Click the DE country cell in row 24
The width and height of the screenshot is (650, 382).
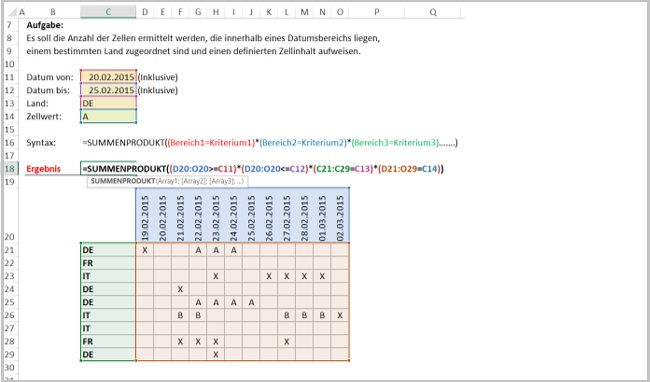[108, 289]
